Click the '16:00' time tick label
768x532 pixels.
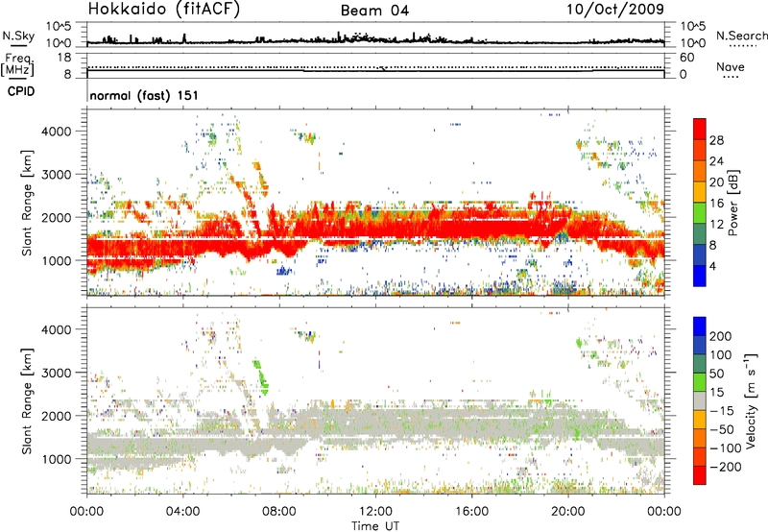point(471,512)
